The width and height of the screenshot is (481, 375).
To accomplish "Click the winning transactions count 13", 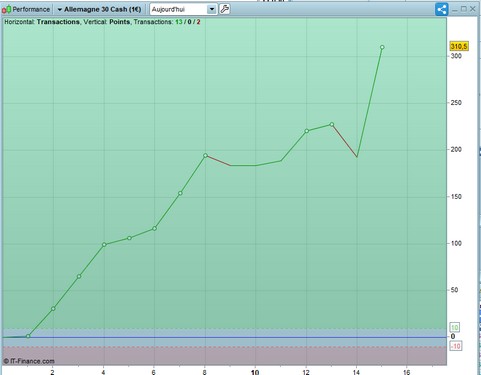I will [x=179, y=22].
